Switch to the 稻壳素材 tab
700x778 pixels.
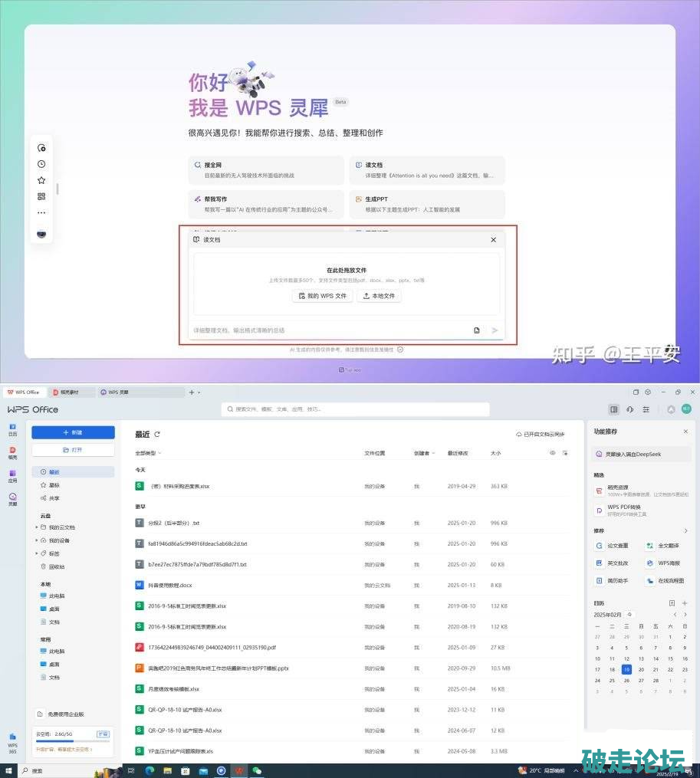(71, 392)
